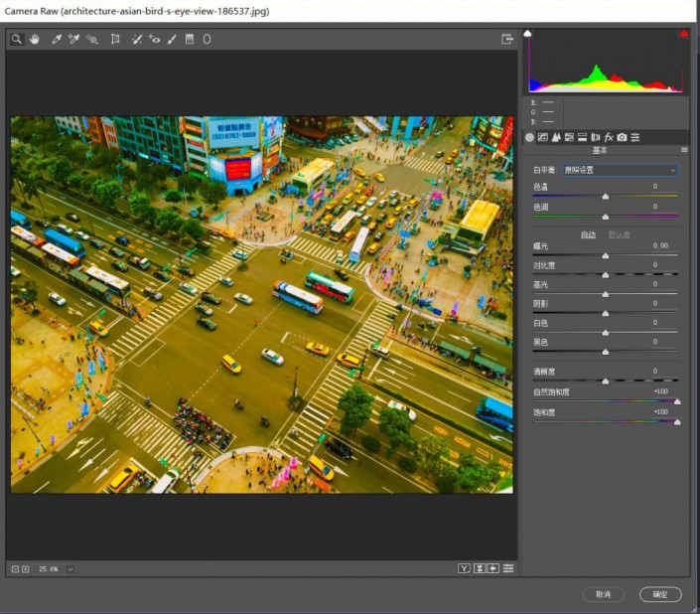Click the open-in-full-screen icon at toolbar right
This screenshot has width=700, height=614.
point(507,40)
